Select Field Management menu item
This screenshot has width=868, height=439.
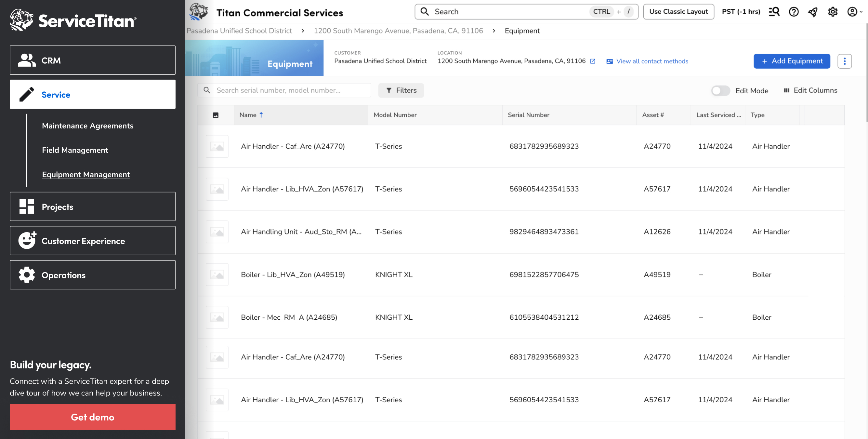pyautogui.click(x=75, y=150)
